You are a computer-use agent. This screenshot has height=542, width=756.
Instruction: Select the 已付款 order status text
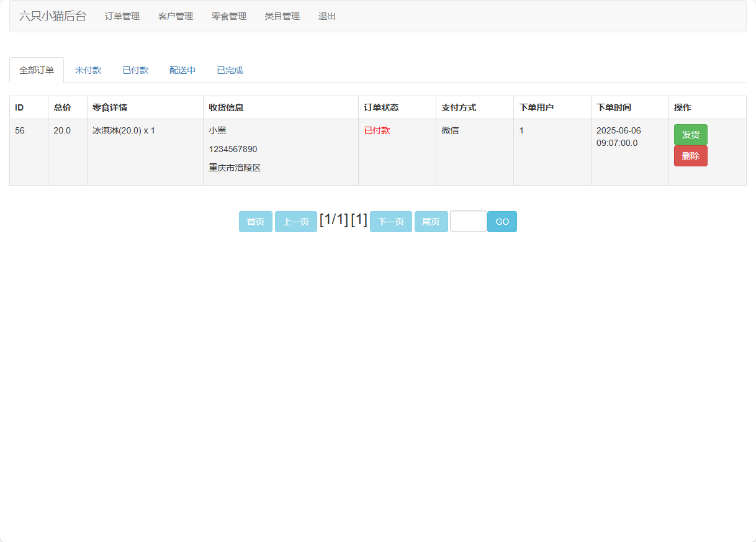tap(377, 130)
